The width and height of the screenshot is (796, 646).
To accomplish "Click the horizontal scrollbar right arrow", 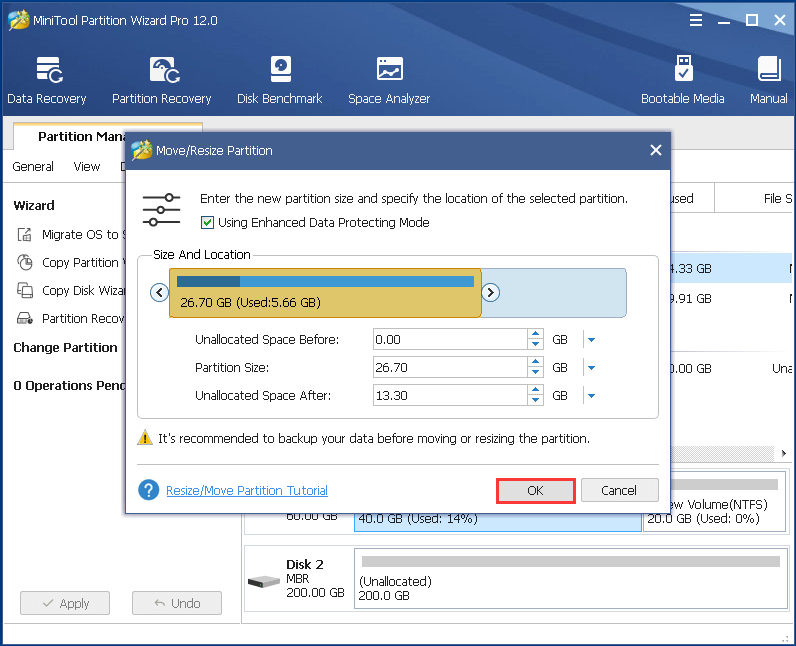I will click(x=783, y=453).
